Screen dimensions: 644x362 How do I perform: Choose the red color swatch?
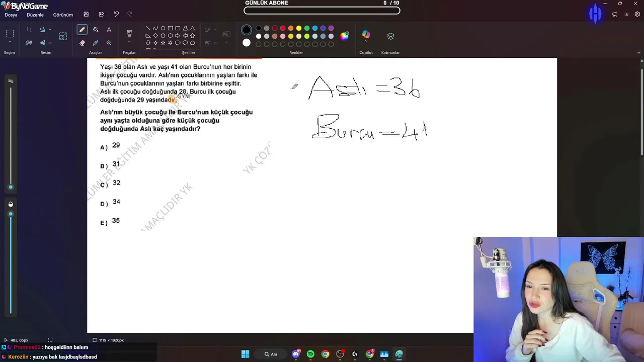point(283,28)
